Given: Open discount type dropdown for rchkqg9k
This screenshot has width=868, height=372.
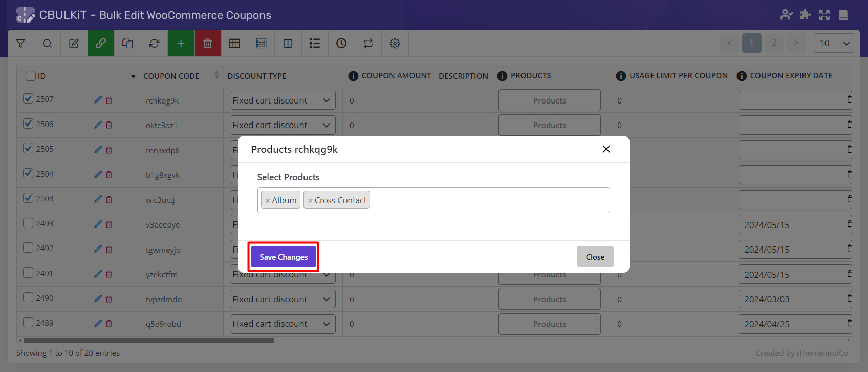Looking at the screenshot, I should click(283, 100).
